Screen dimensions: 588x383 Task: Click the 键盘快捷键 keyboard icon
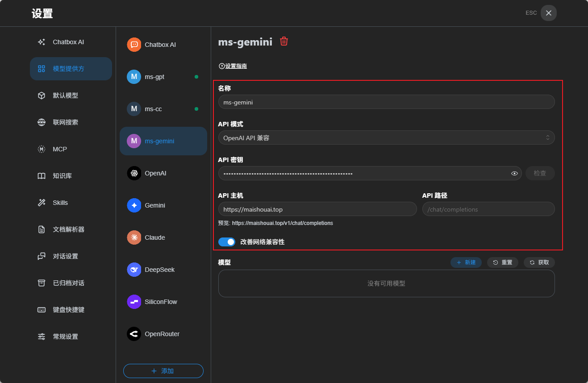click(x=42, y=310)
